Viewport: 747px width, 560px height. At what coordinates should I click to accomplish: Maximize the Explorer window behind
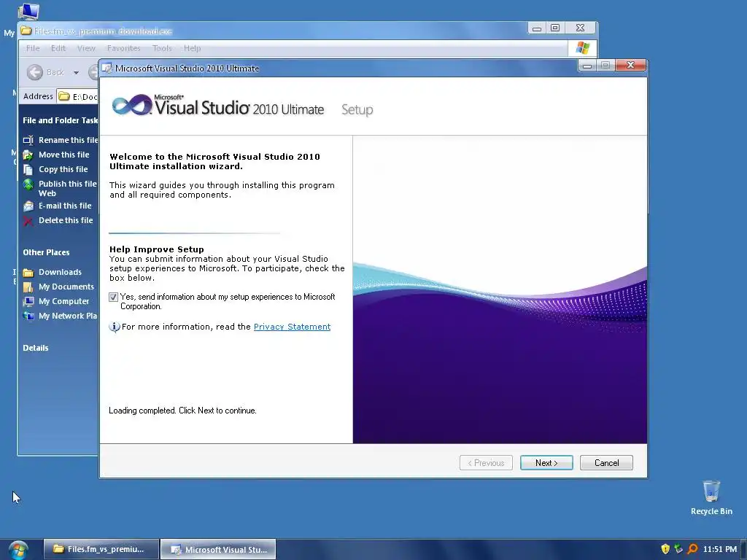tap(555, 28)
